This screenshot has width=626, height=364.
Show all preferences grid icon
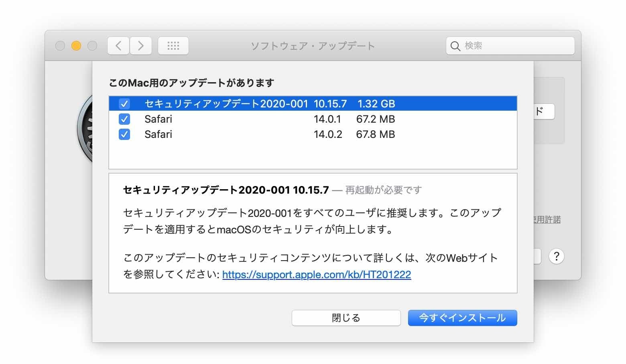tap(173, 46)
